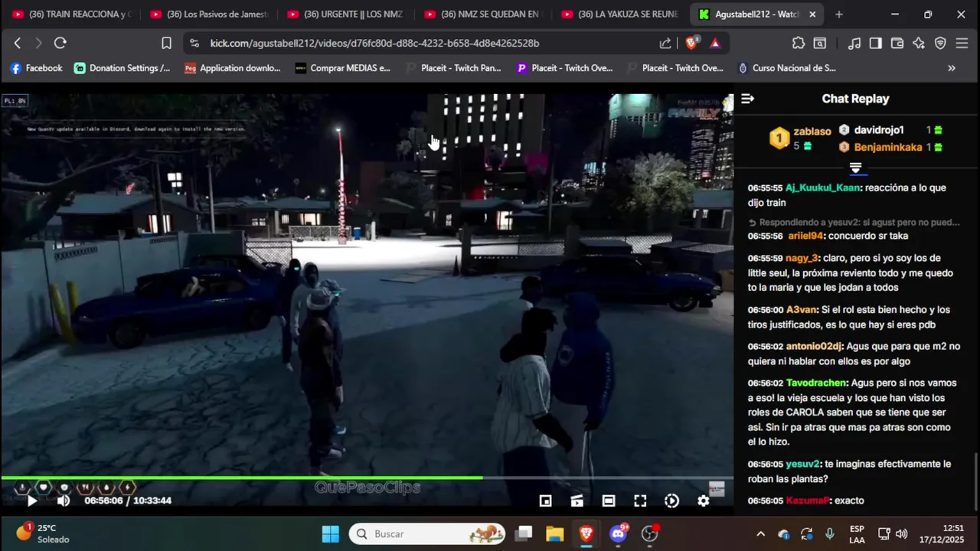Image resolution: width=980 pixels, height=551 pixels.
Task: Open the Leo AI assistant
Action: click(919, 44)
